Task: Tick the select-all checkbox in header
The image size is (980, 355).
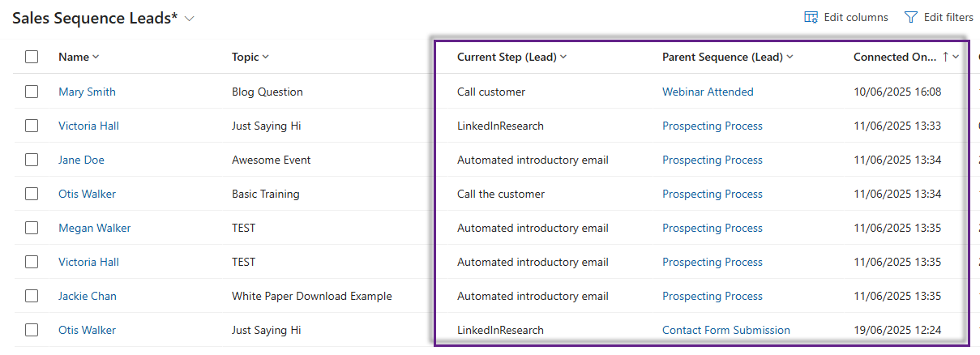Action: click(x=32, y=57)
